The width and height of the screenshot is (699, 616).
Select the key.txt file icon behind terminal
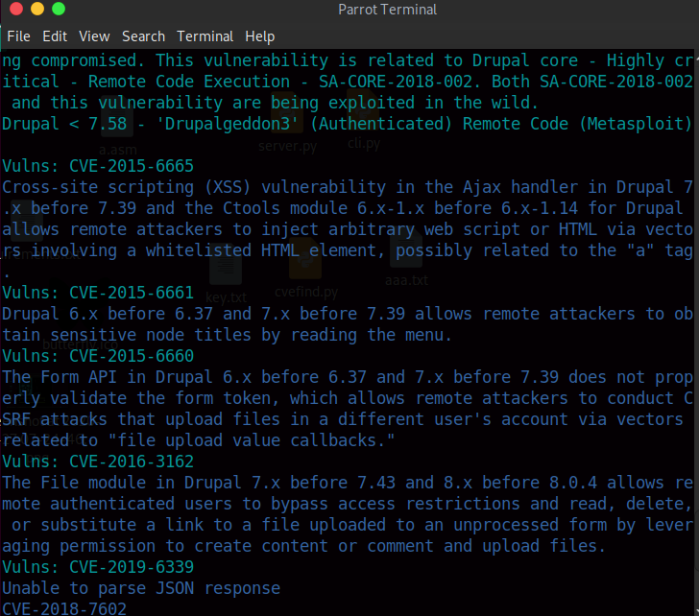(x=226, y=273)
